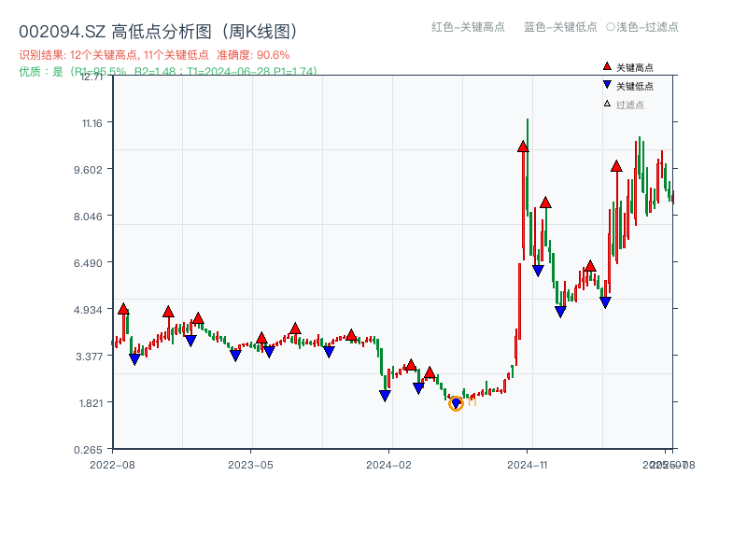The image size is (747, 560).
Task: Click the 1.821 y-axis label
Action: [91, 403]
